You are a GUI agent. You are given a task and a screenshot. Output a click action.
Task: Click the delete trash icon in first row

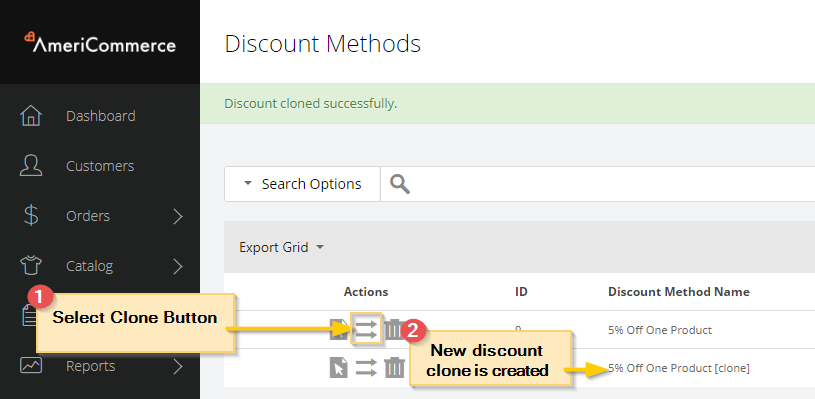click(393, 329)
